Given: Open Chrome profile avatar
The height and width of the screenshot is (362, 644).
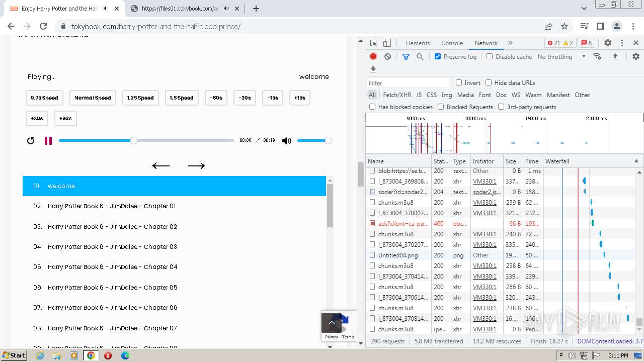Looking at the screenshot, I should pos(617,26).
